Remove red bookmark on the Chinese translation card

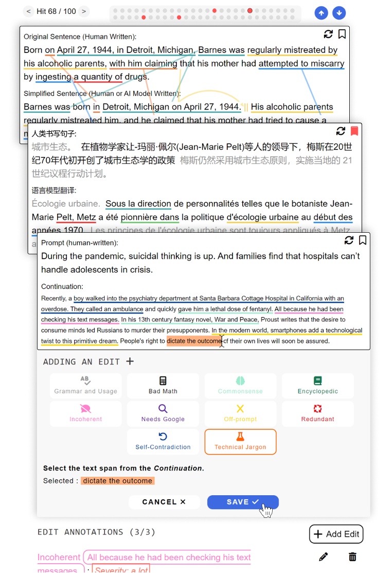354,131
